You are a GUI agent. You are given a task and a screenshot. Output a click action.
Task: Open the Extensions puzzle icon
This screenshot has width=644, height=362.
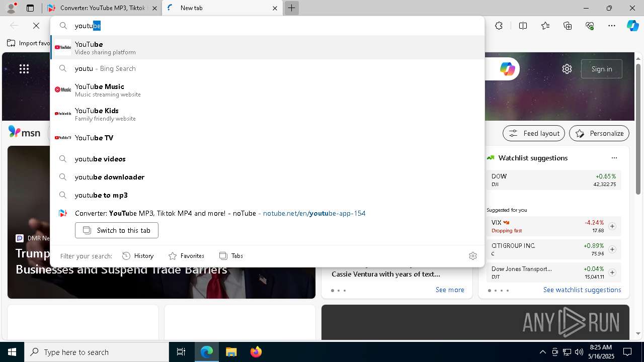click(499, 26)
